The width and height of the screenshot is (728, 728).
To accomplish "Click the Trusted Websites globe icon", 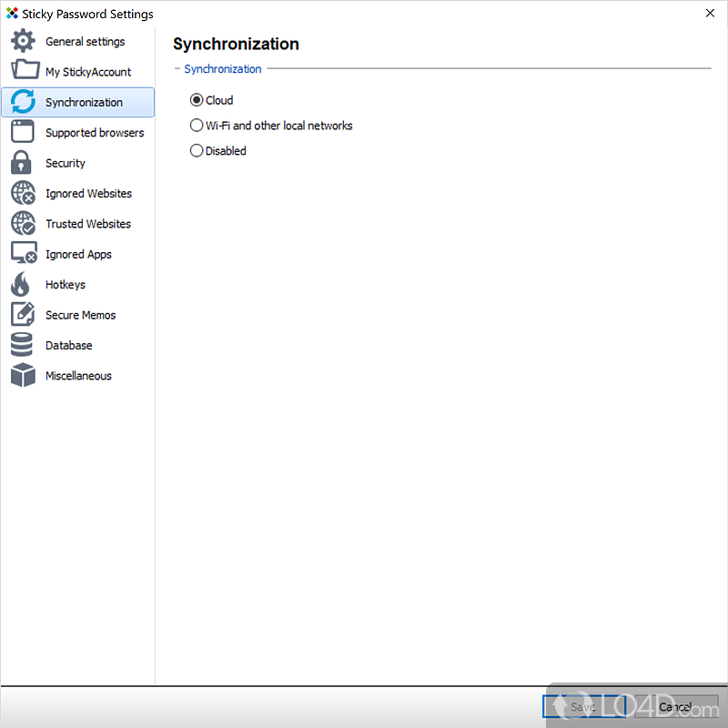I will click(x=23, y=224).
